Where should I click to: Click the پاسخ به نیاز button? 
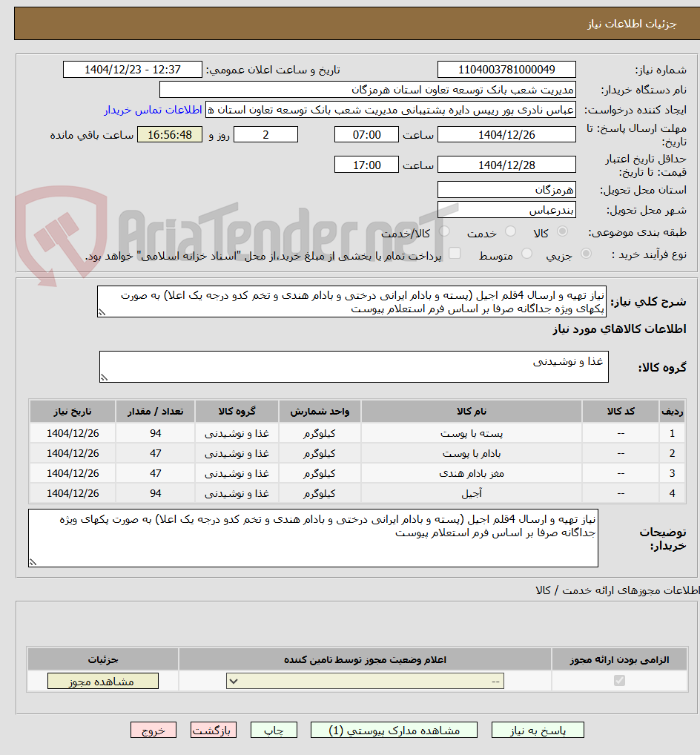coord(538,730)
